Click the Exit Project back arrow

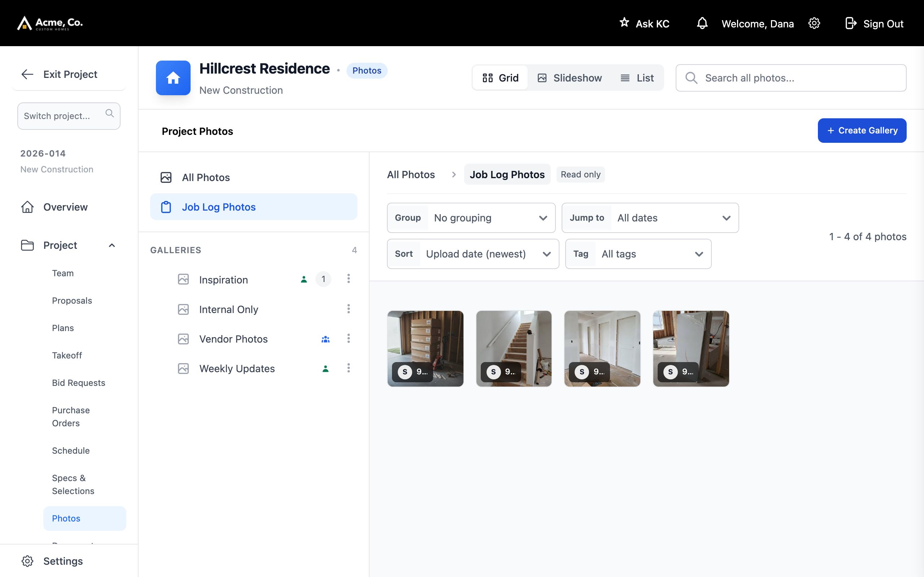tap(27, 74)
